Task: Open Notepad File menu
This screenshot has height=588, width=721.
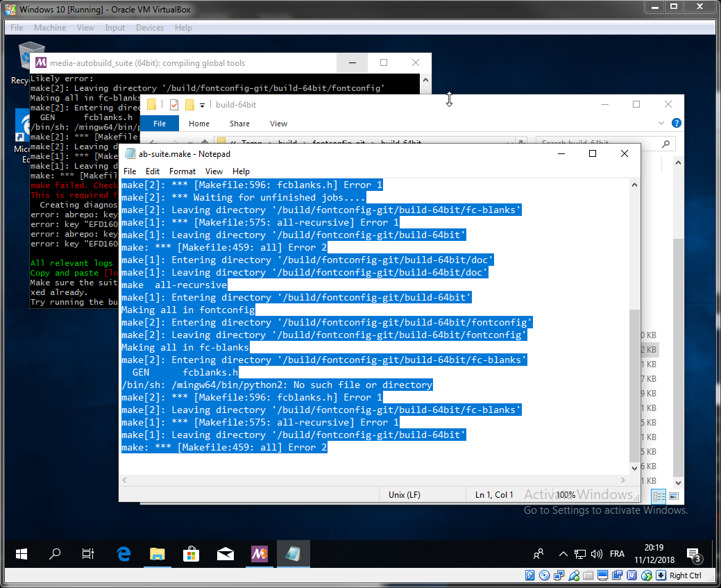Action: [x=130, y=171]
